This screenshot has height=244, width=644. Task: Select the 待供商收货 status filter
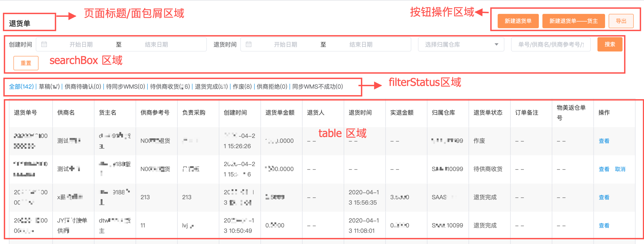coord(170,87)
